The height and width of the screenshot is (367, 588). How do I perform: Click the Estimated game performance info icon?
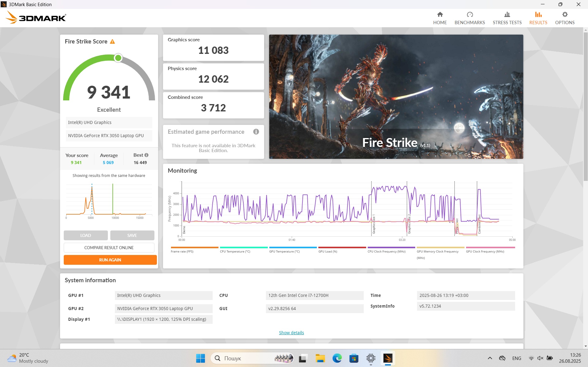256,132
